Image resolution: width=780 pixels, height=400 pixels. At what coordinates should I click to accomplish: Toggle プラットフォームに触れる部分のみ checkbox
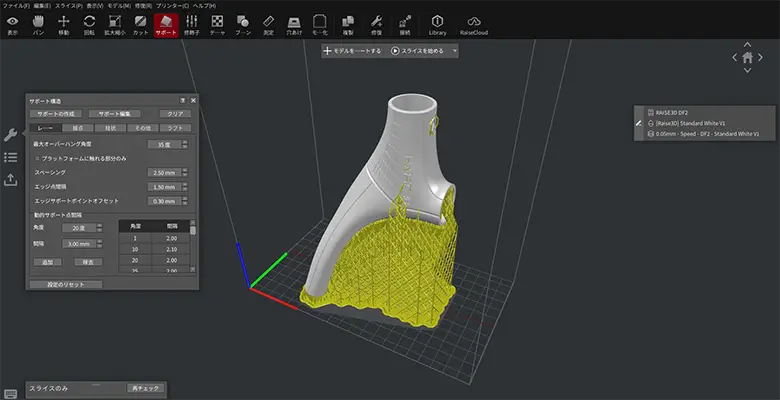[x=38, y=158]
